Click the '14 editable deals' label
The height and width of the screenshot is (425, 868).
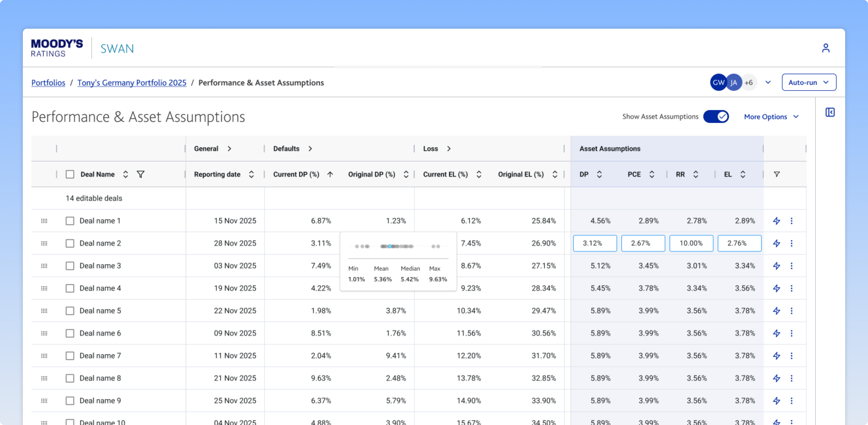tap(94, 198)
